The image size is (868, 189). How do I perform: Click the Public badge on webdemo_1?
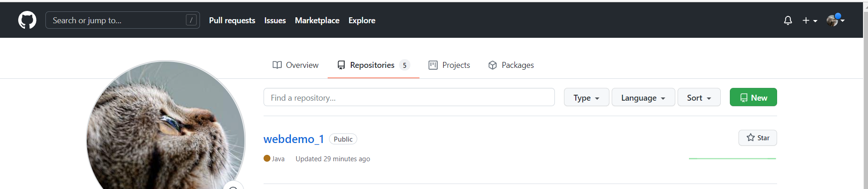point(343,139)
